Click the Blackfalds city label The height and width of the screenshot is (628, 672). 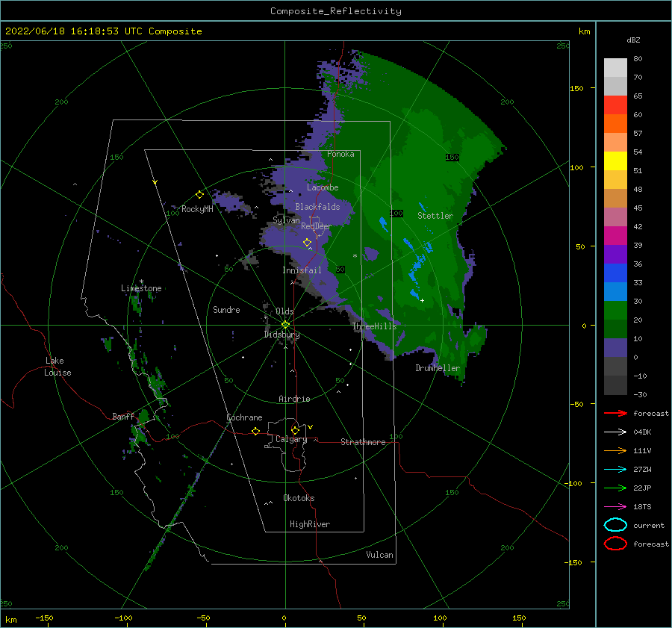click(x=317, y=207)
